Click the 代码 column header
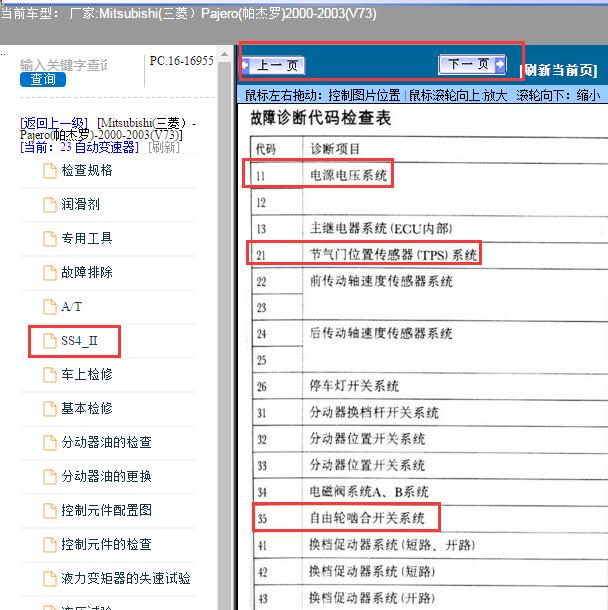This screenshot has width=608, height=610. click(x=266, y=149)
